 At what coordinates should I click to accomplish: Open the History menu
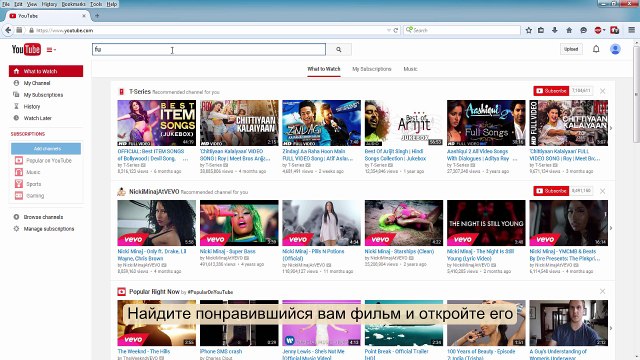(49, 4)
